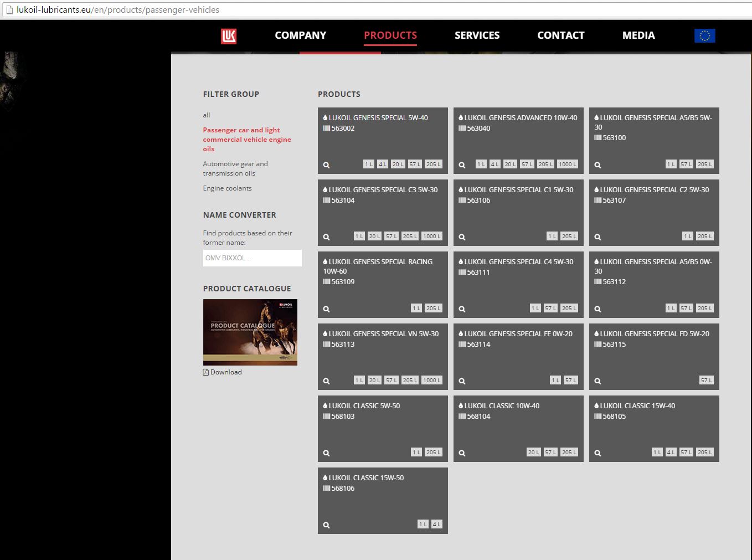Click magnifier icon on Lukoil Classic 5W-50
Screen dimensions: 752x560
point(326,453)
